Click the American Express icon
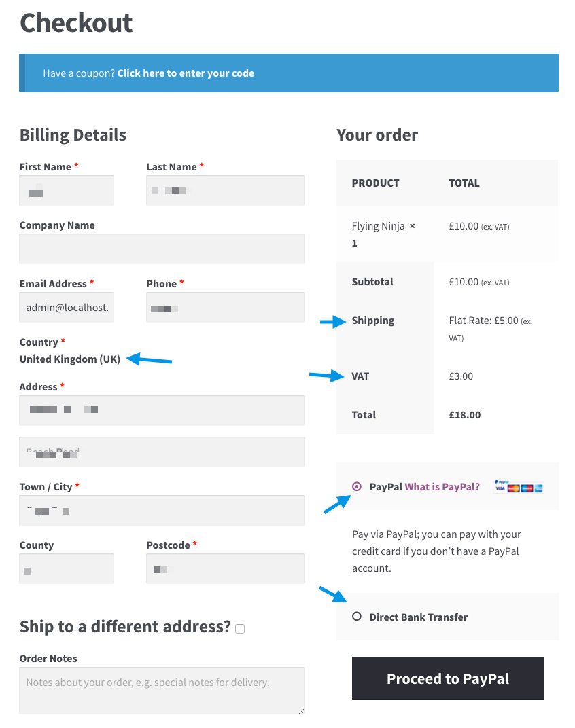This screenshot has height=728, width=575. coord(539,488)
